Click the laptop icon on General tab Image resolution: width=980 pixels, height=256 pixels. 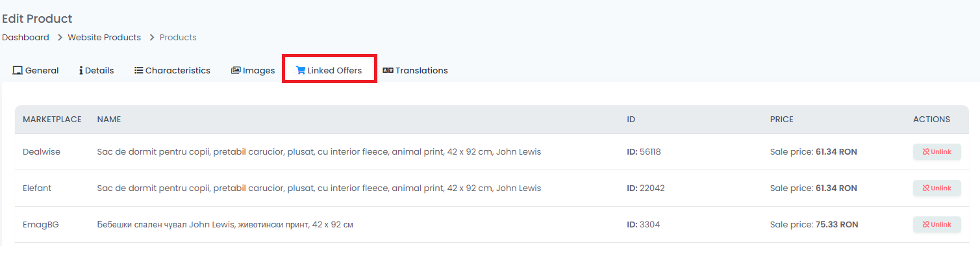pyautogui.click(x=18, y=70)
